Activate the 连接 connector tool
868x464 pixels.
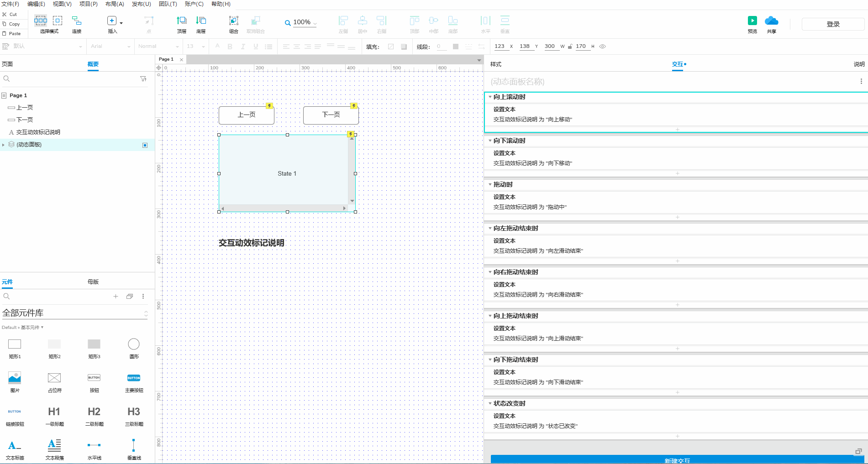click(x=77, y=21)
